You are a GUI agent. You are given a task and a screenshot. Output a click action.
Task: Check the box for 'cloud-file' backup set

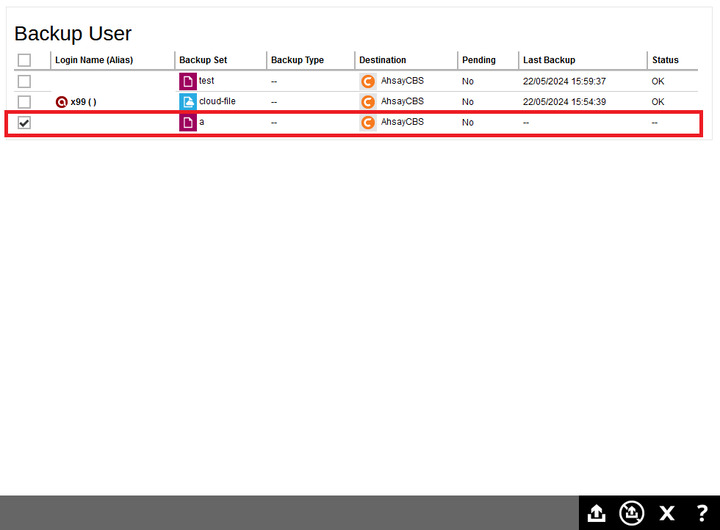[25, 102]
